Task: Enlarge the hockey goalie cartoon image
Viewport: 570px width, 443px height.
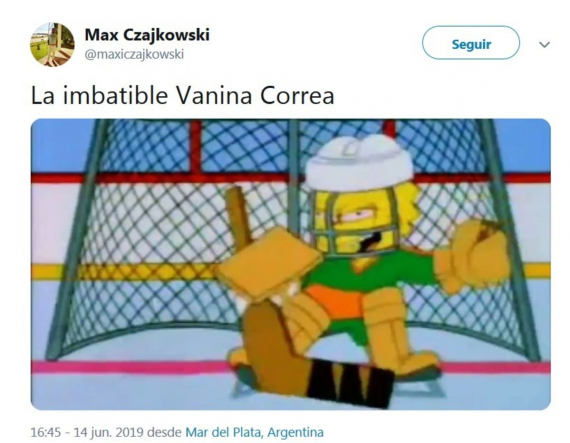Action: tap(290, 264)
